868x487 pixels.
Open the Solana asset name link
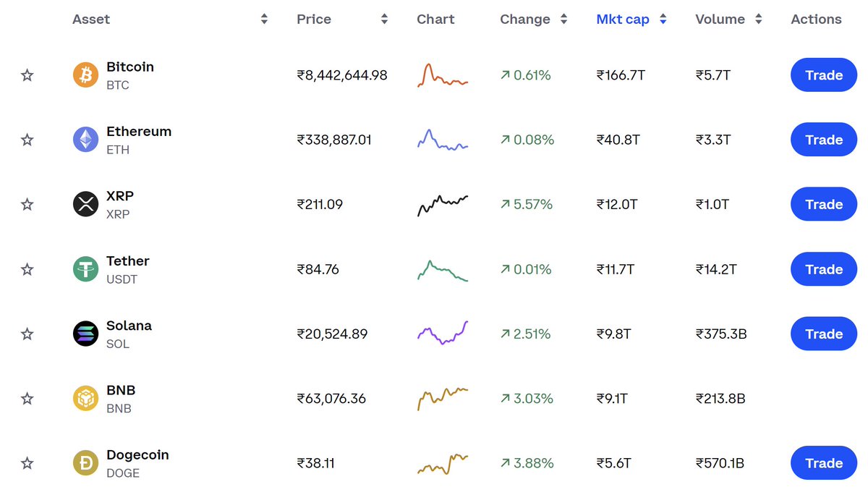coord(129,326)
